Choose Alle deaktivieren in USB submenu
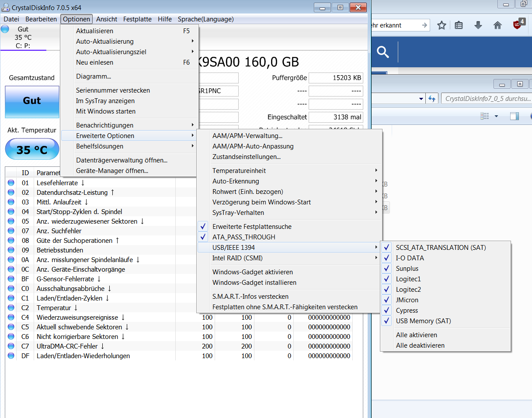The height and width of the screenshot is (418, 532). (445, 345)
